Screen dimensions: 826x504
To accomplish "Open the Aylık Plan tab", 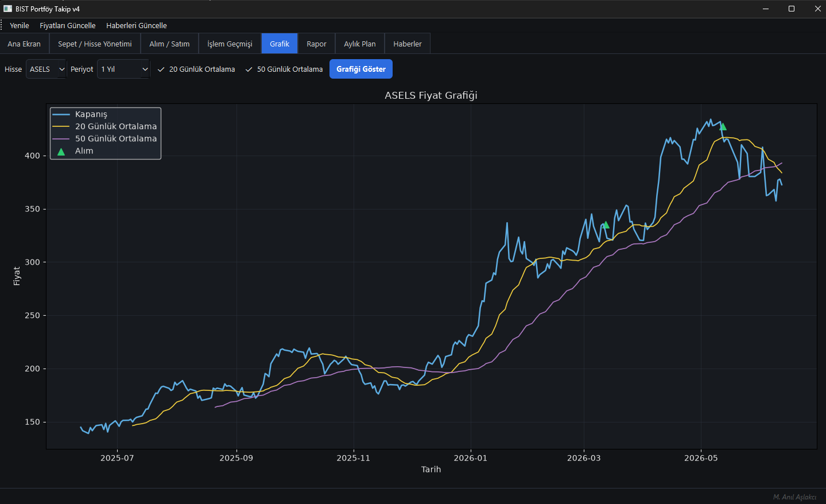I will pyautogui.click(x=360, y=44).
